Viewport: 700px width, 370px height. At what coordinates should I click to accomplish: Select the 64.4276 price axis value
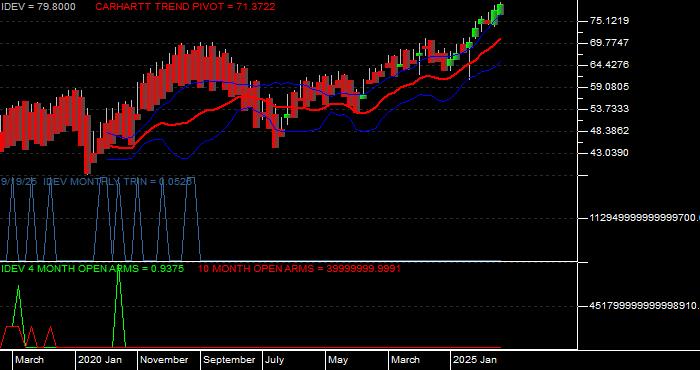point(610,65)
